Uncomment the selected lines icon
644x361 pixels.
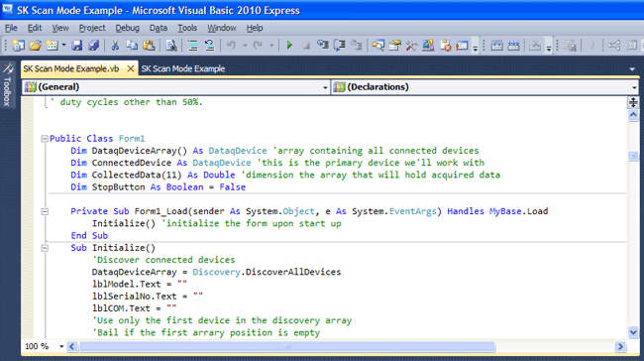[209, 46]
